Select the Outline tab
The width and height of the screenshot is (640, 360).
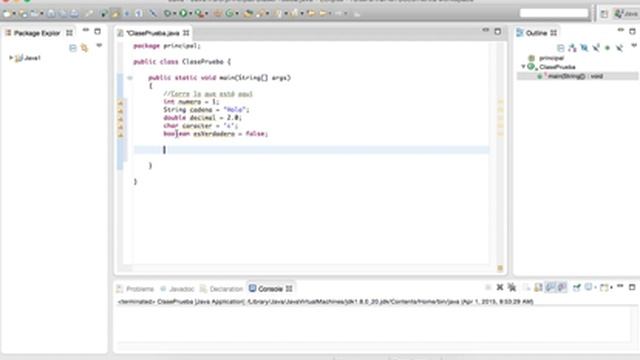tap(536, 33)
